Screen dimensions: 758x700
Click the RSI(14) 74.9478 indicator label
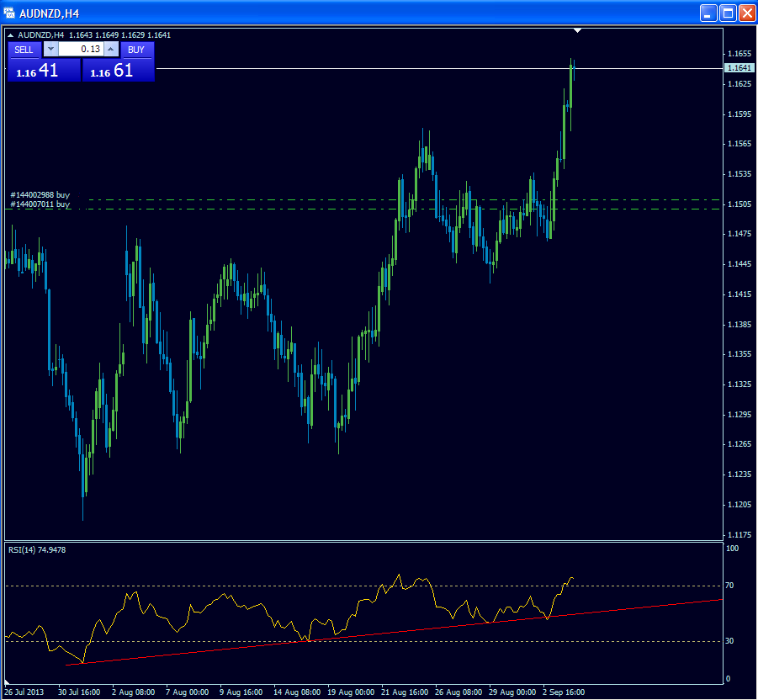coord(37,549)
